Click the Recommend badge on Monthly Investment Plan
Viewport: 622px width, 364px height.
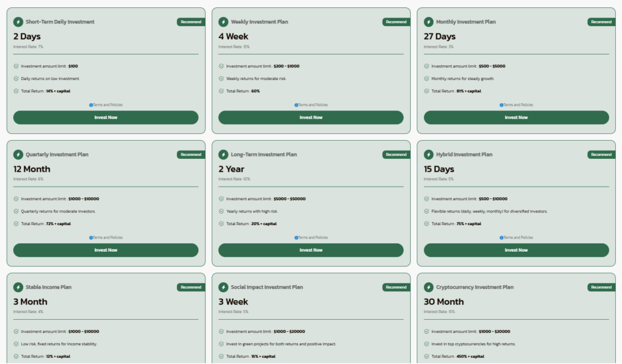[601, 22]
